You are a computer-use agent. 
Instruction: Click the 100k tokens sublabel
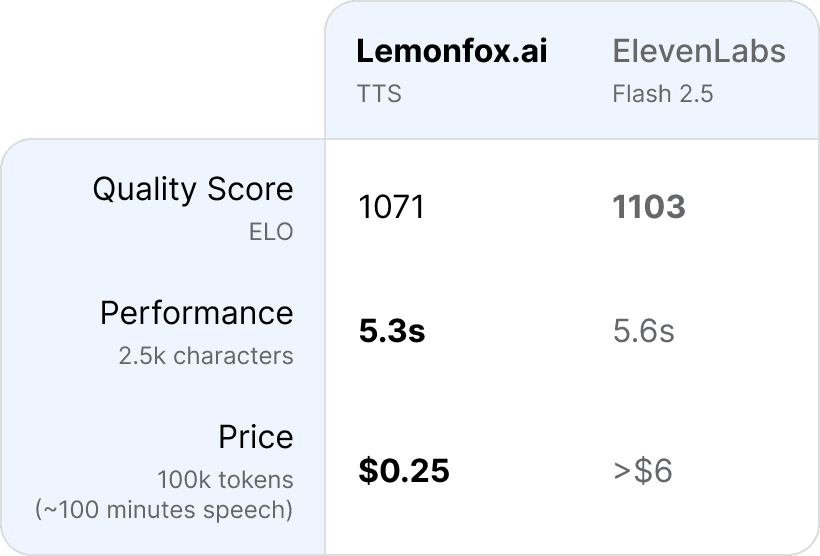pos(225,479)
